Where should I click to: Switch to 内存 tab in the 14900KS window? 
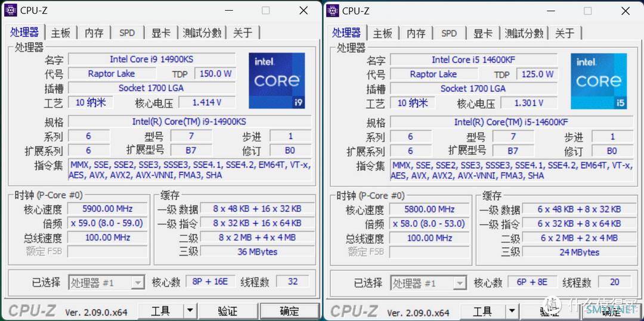point(94,33)
